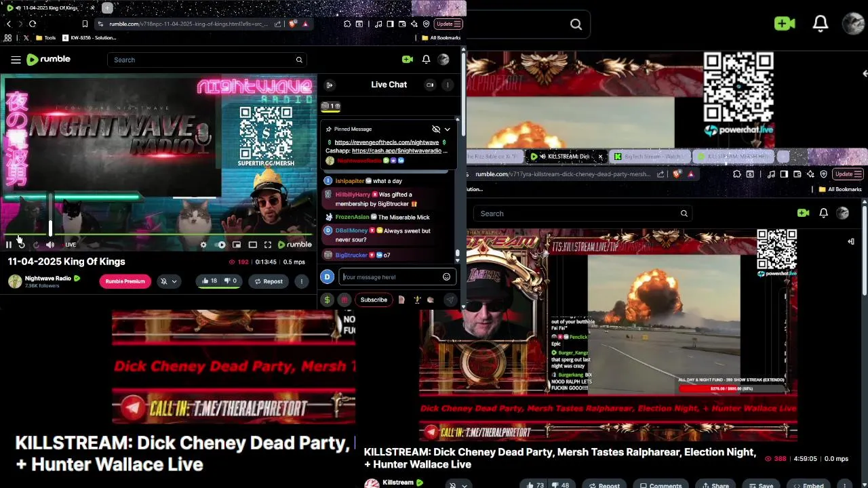Switch to 'The Rizz Bible on X' tab
The height and width of the screenshot is (488, 868).
click(495, 157)
